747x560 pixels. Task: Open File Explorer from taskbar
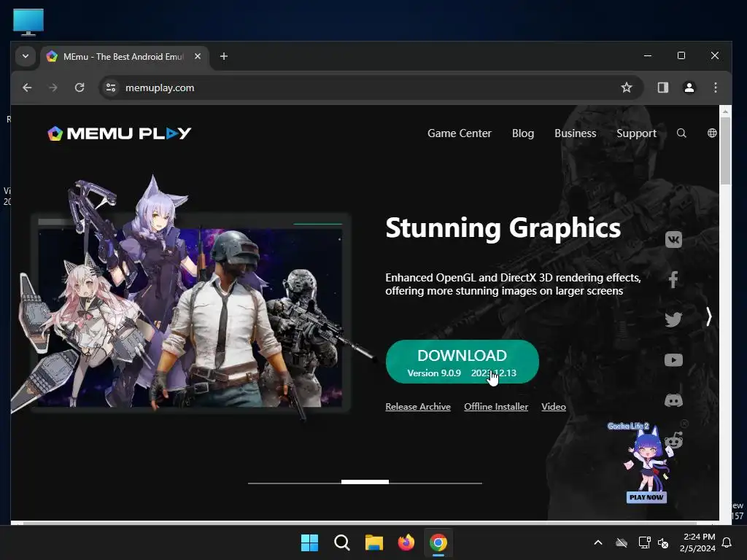(x=374, y=542)
